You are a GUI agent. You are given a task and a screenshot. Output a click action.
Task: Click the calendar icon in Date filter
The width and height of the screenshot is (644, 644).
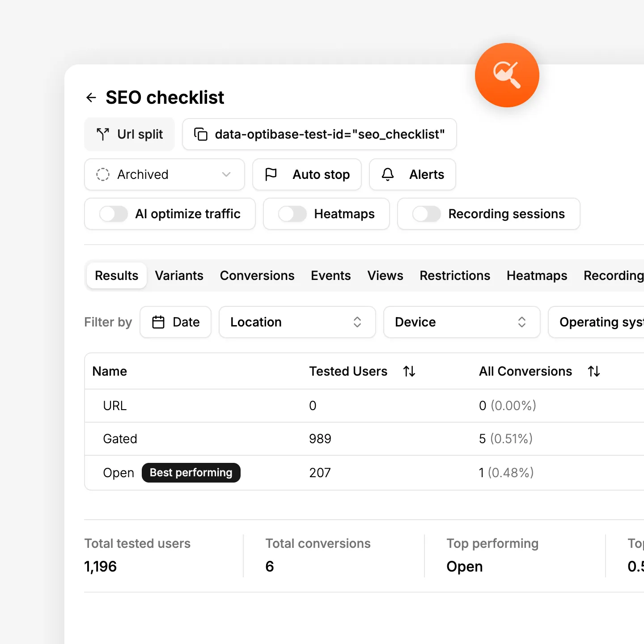pos(158,322)
